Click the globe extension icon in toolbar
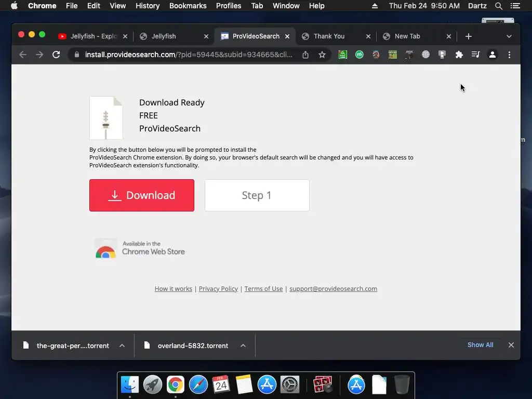Screen dimensions: 532x399 click(x=426, y=55)
